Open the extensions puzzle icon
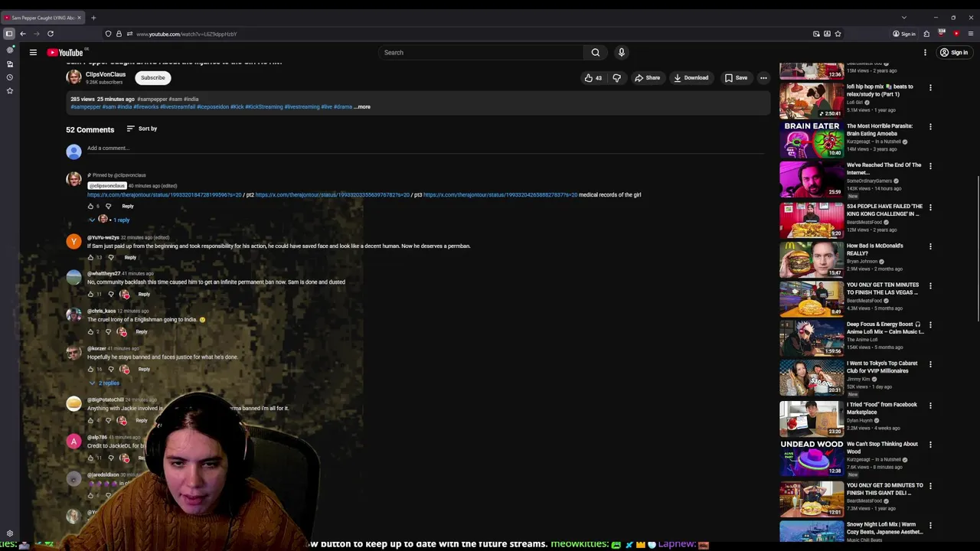 (x=926, y=34)
